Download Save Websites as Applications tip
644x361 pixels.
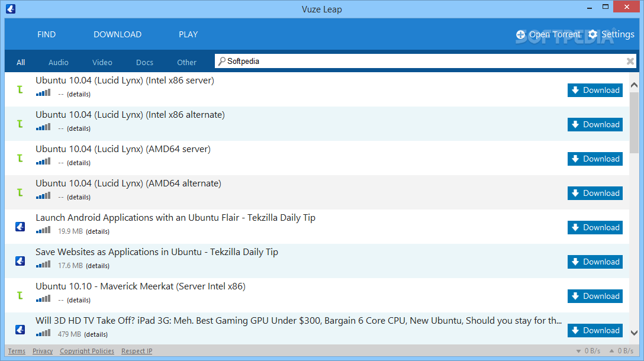[x=595, y=262]
